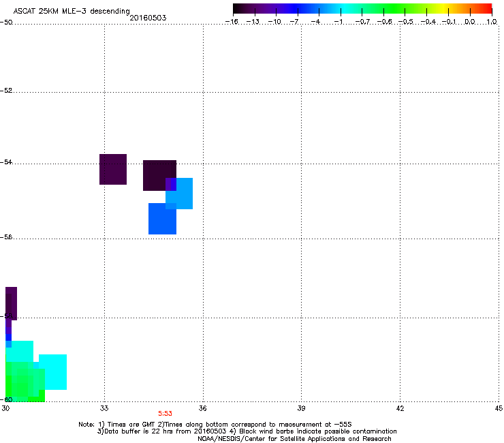This screenshot has width=504, height=443.
Task: Click the red 5:53 time stamp
Action: point(165,414)
